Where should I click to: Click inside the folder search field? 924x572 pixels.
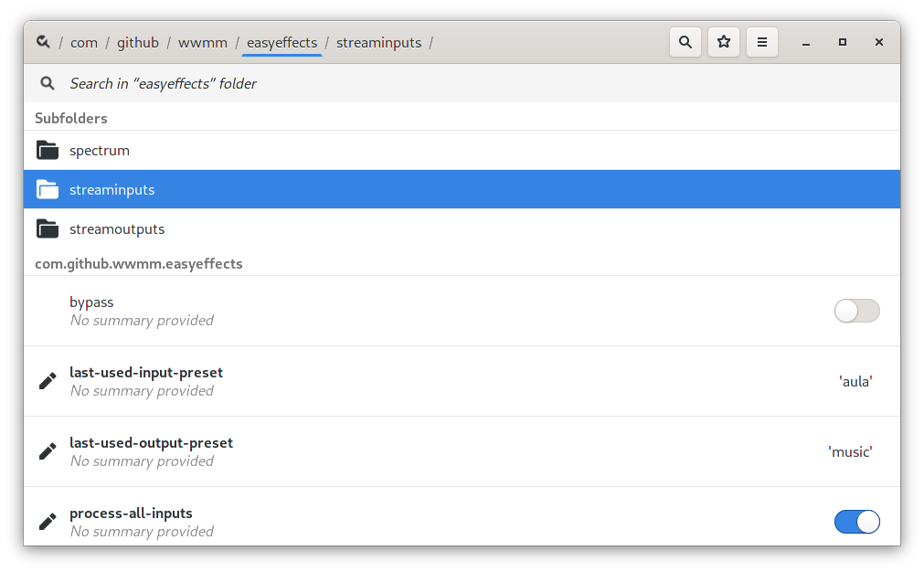tap(366, 83)
